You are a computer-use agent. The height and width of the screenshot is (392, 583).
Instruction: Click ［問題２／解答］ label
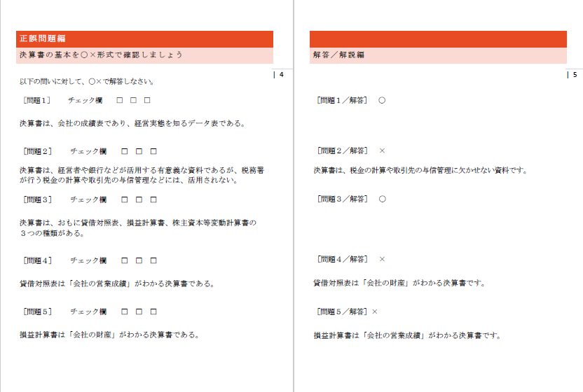(x=343, y=150)
